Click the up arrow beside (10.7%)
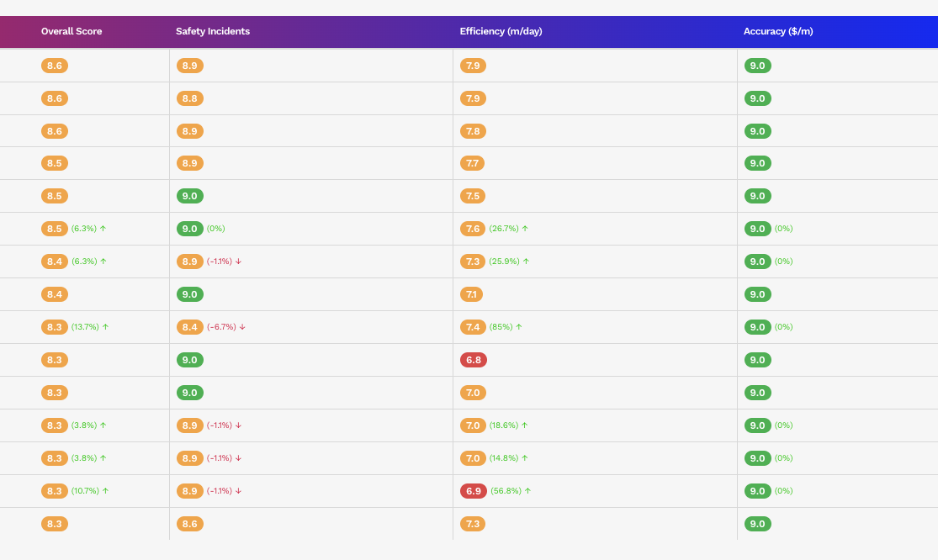938x560 pixels. (x=105, y=491)
